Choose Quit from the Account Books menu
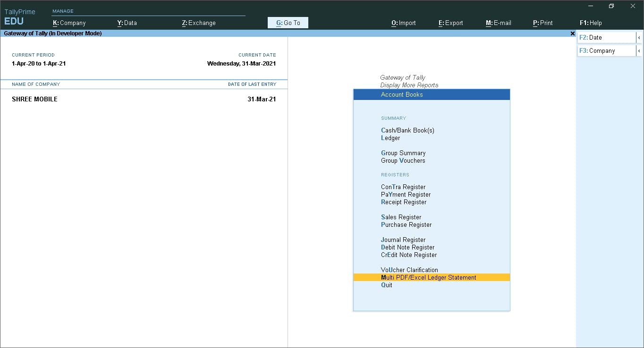The height and width of the screenshot is (348, 644). tap(387, 285)
